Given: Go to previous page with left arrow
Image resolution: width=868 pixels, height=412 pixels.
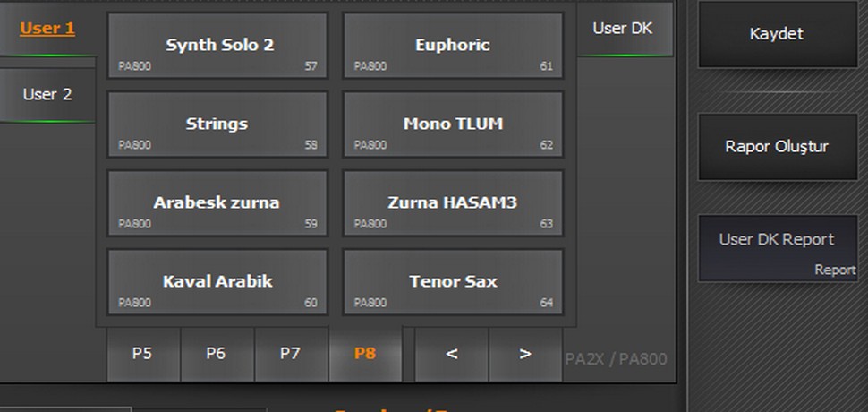Looking at the screenshot, I should (x=451, y=354).
